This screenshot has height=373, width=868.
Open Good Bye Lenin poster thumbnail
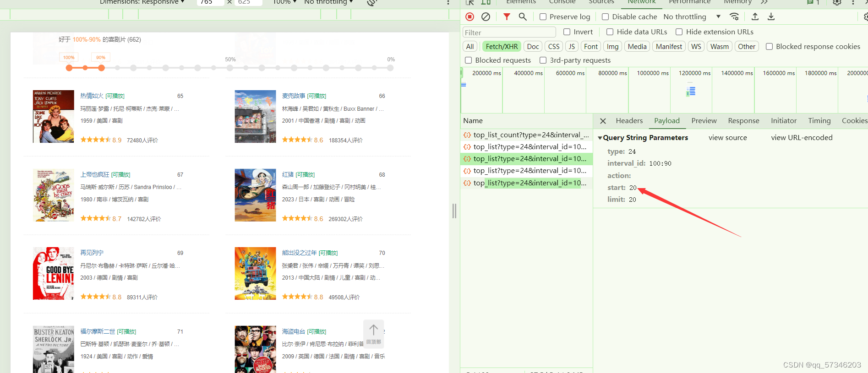tap(54, 274)
